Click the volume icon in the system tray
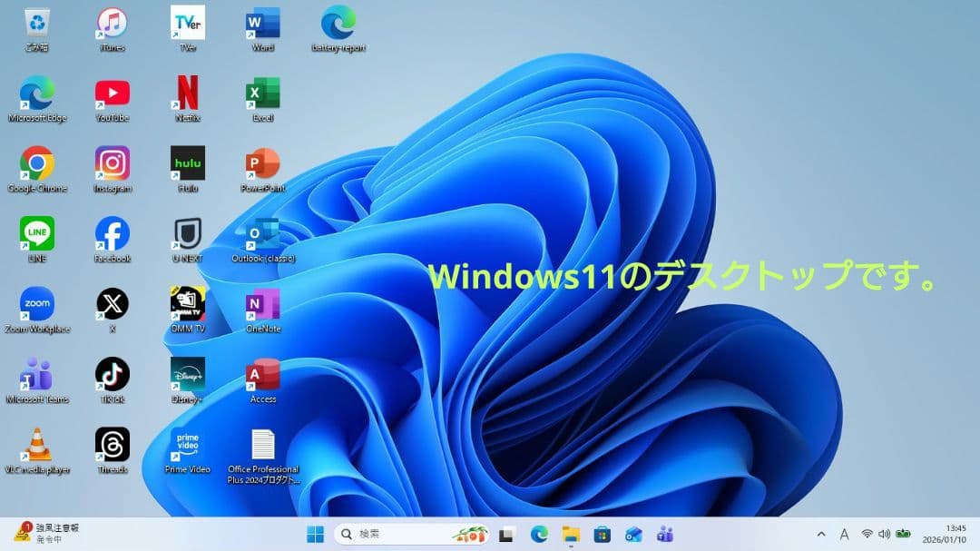The image size is (980, 551). point(885,535)
